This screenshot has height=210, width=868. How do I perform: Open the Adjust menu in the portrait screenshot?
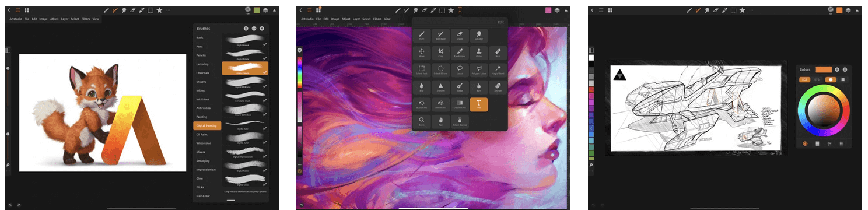click(x=346, y=19)
